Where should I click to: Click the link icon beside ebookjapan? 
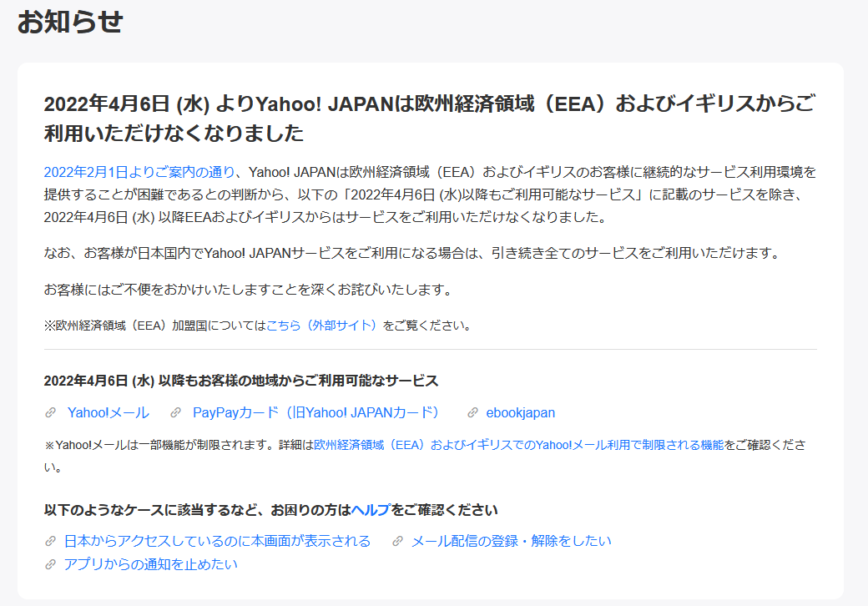click(472, 413)
